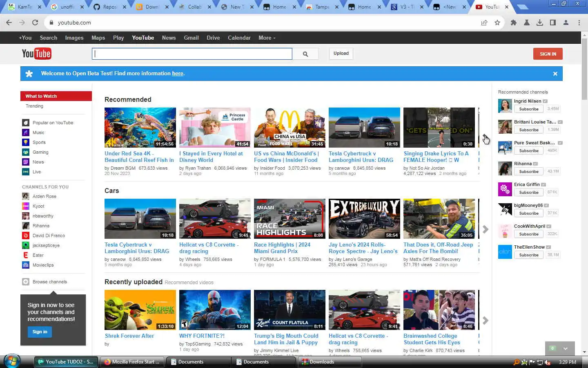588x368 pixels.
Task: Open TheEllenShow channel avatar
Action: click(505, 252)
